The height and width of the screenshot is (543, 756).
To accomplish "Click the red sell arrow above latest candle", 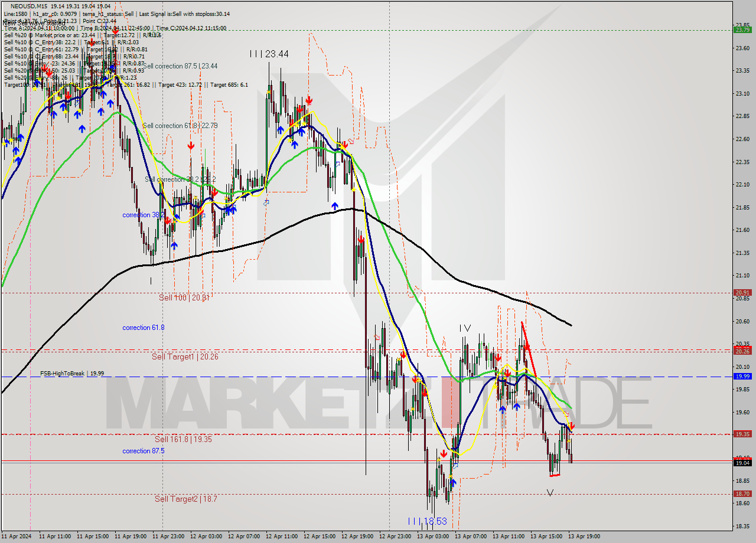I will (x=572, y=426).
